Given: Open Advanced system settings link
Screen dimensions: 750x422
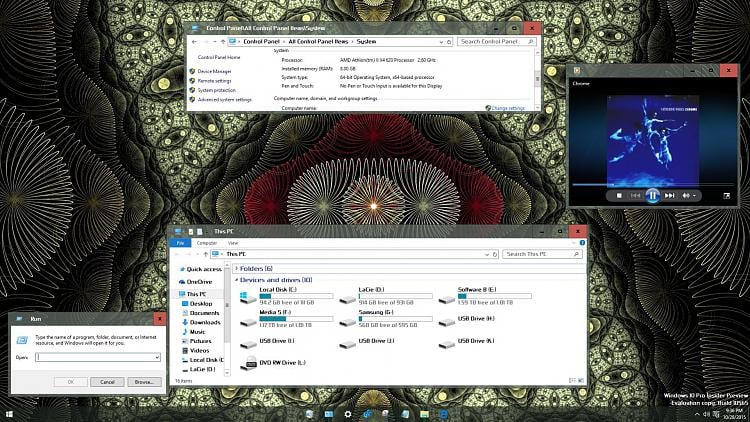Looking at the screenshot, I should click(x=224, y=100).
